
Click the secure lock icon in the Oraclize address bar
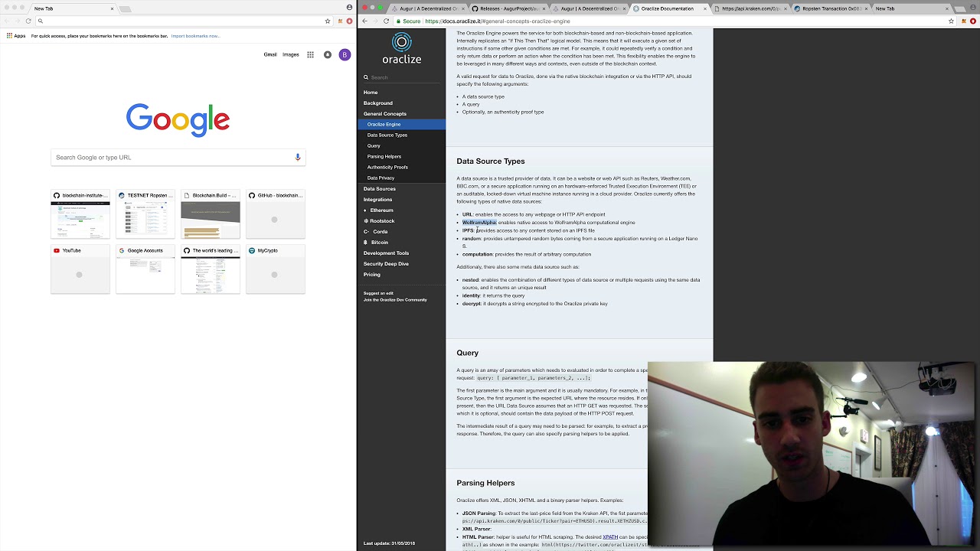pyautogui.click(x=397, y=21)
